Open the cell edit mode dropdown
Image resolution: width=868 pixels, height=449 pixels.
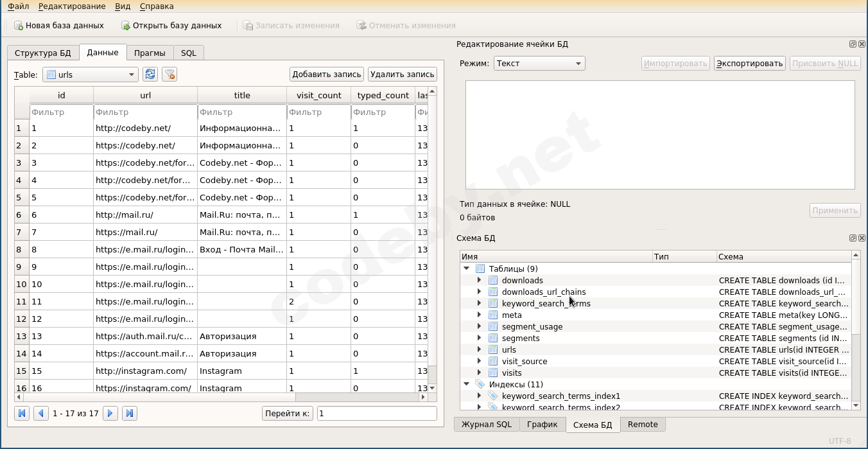point(539,63)
